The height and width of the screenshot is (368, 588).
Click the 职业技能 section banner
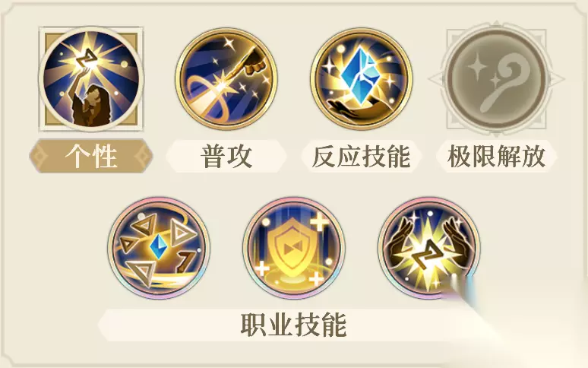pyautogui.click(x=294, y=325)
